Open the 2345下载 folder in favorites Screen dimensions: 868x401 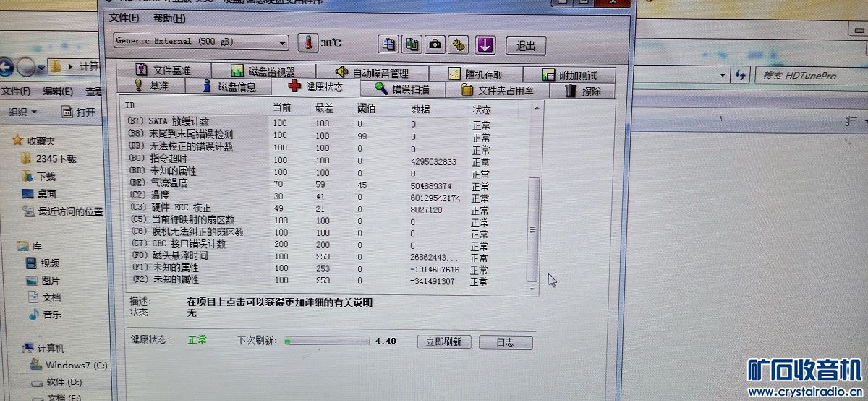(x=48, y=159)
